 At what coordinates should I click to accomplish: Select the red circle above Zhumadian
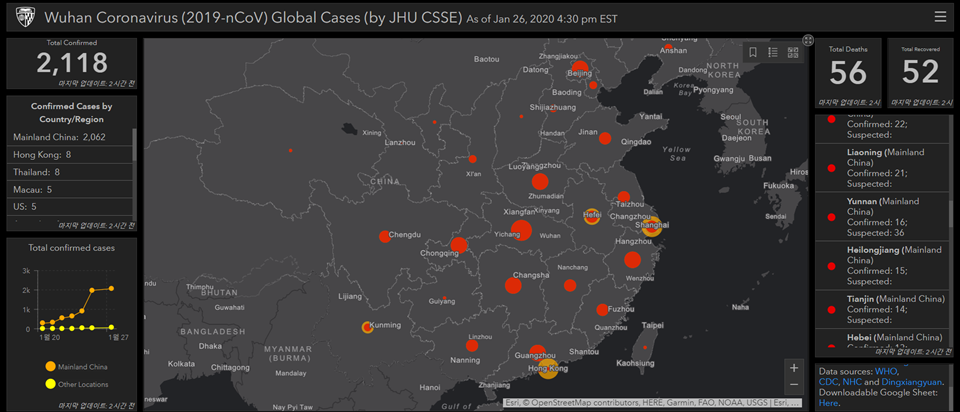click(539, 181)
